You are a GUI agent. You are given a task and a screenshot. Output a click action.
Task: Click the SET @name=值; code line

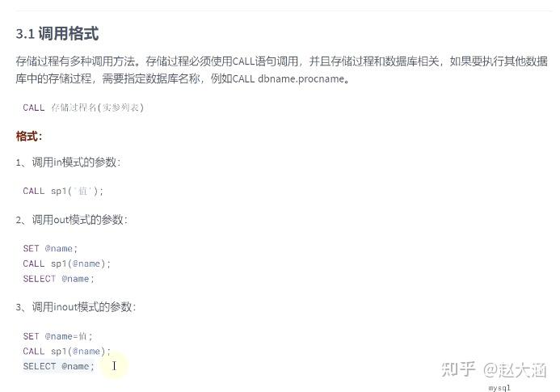point(57,336)
